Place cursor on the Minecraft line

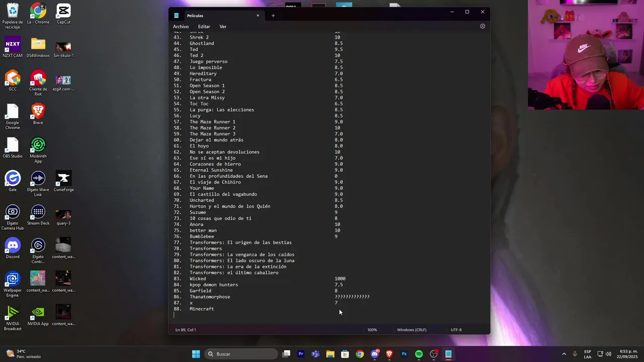(202, 309)
